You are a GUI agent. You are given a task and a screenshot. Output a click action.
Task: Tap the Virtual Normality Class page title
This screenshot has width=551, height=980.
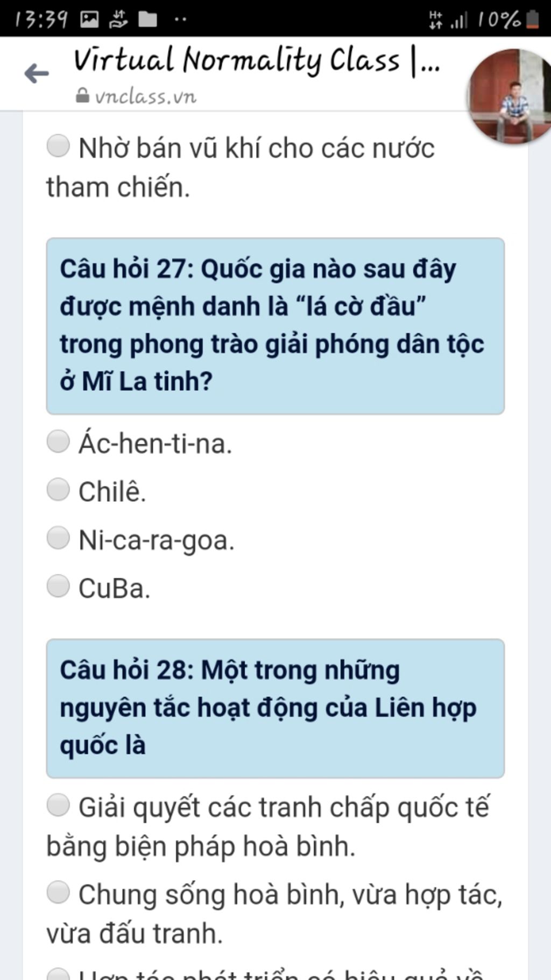tap(257, 60)
